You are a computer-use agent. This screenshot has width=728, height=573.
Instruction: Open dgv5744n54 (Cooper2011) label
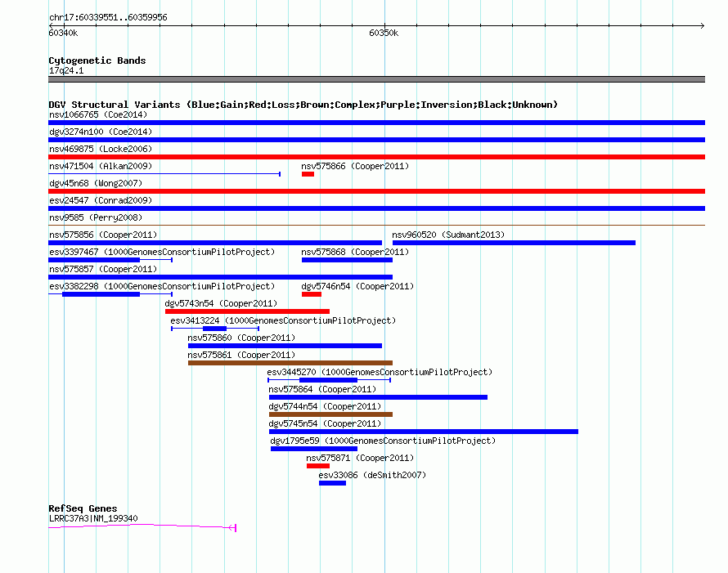[x=325, y=406]
